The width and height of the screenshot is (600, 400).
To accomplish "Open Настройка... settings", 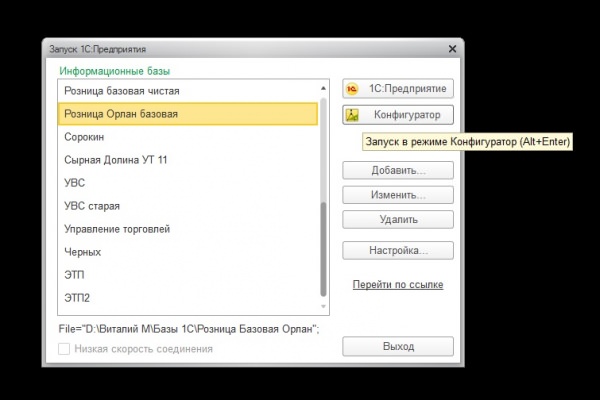I will [398, 250].
